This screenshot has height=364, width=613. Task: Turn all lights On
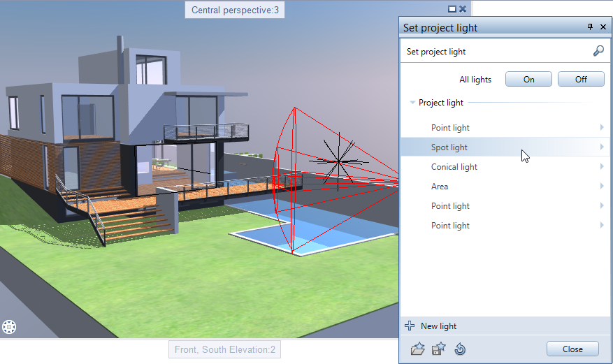click(528, 79)
